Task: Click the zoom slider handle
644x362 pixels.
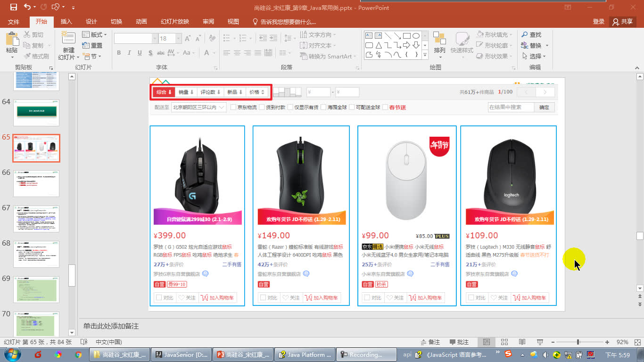Action: [578, 342]
